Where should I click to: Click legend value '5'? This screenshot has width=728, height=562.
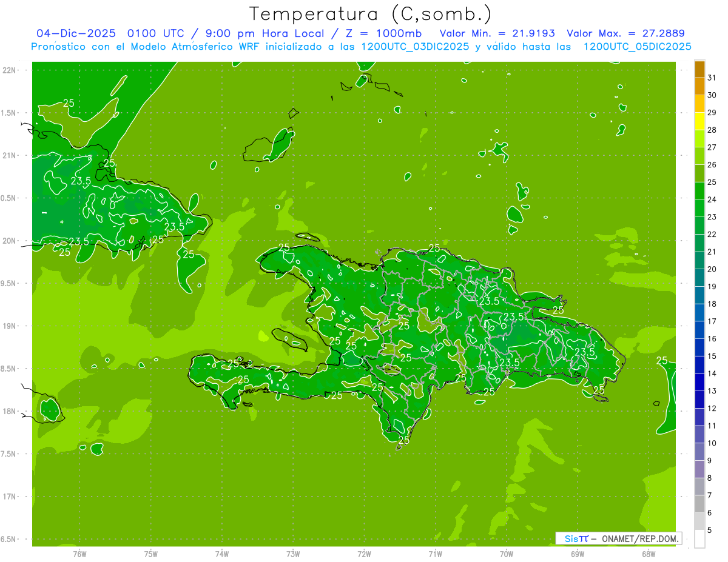[x=710, y=530]
